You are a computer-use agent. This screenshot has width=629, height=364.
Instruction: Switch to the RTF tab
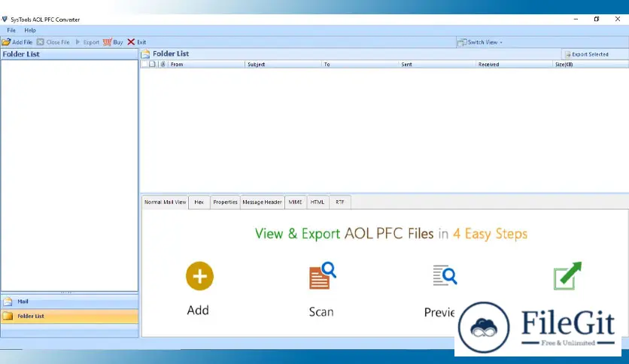coord(340,202)
